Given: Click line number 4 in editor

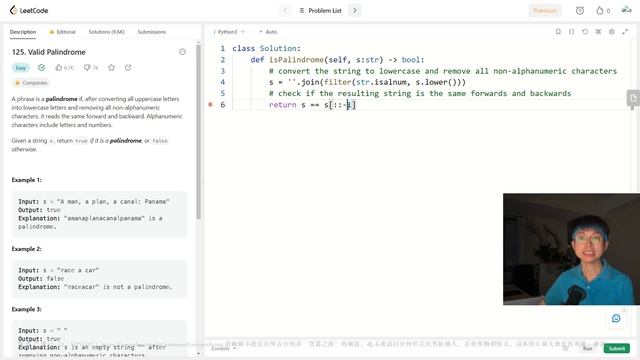Looking at the screenshot, I should [222, 82].
